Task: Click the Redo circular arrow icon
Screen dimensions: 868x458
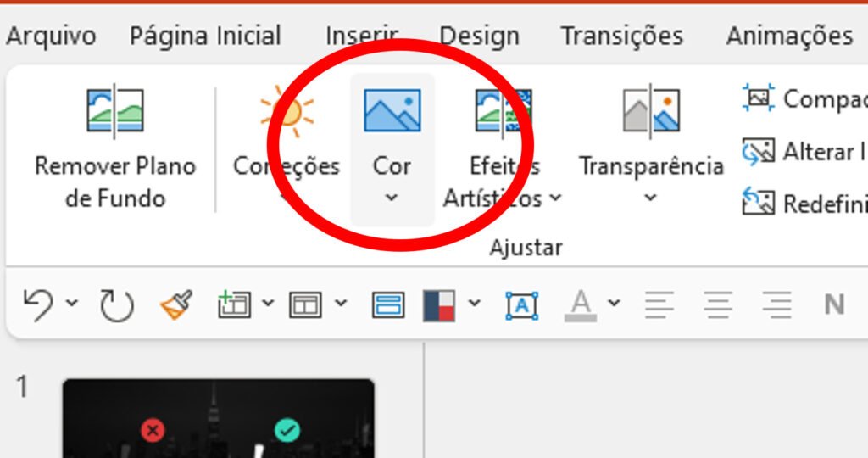Action: point(116,304)
